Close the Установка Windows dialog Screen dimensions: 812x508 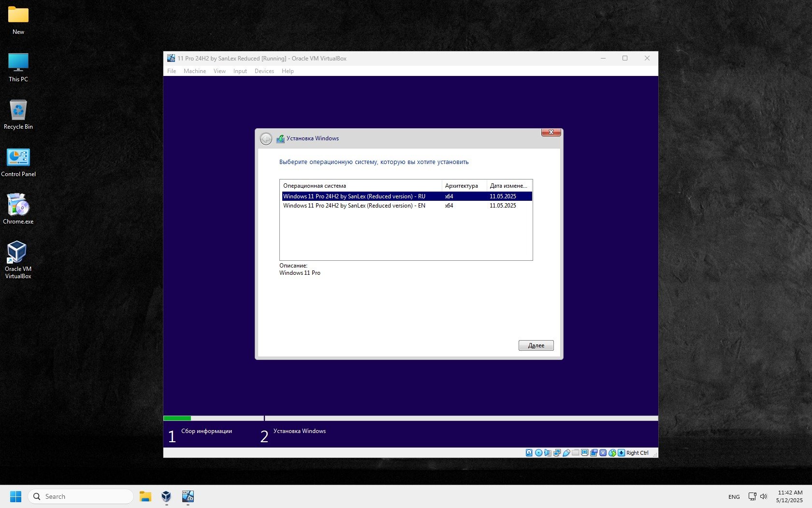tap(551, 132)
